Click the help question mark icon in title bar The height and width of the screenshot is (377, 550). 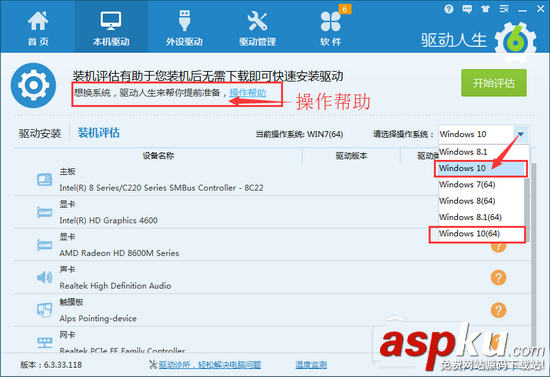[449, 9]
